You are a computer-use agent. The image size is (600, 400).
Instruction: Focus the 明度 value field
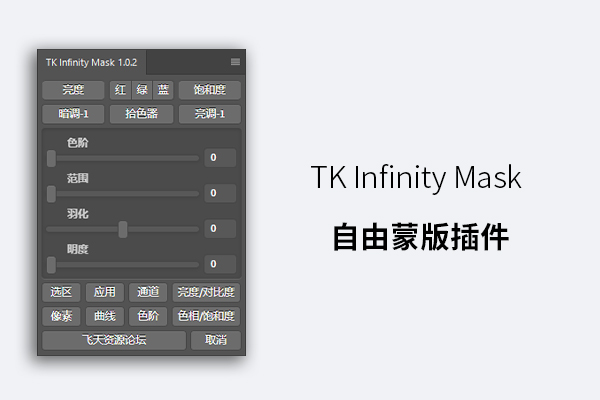(x=220, y=264)
